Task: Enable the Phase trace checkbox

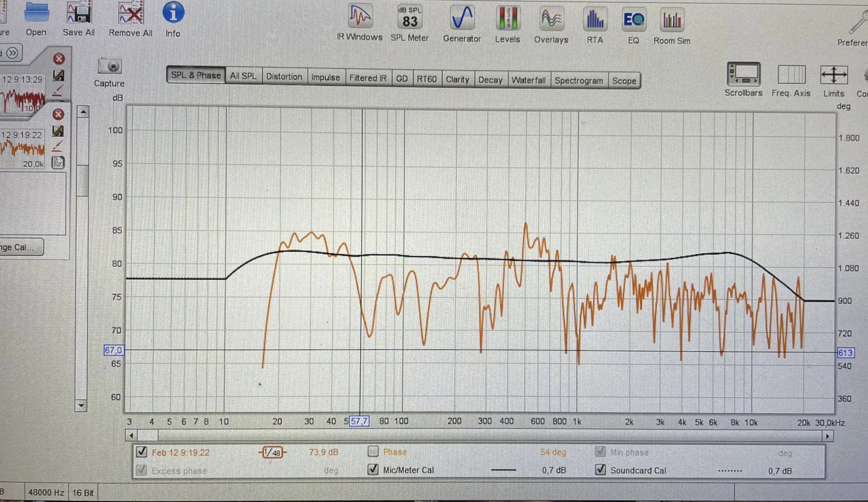Action: point(373,451)
